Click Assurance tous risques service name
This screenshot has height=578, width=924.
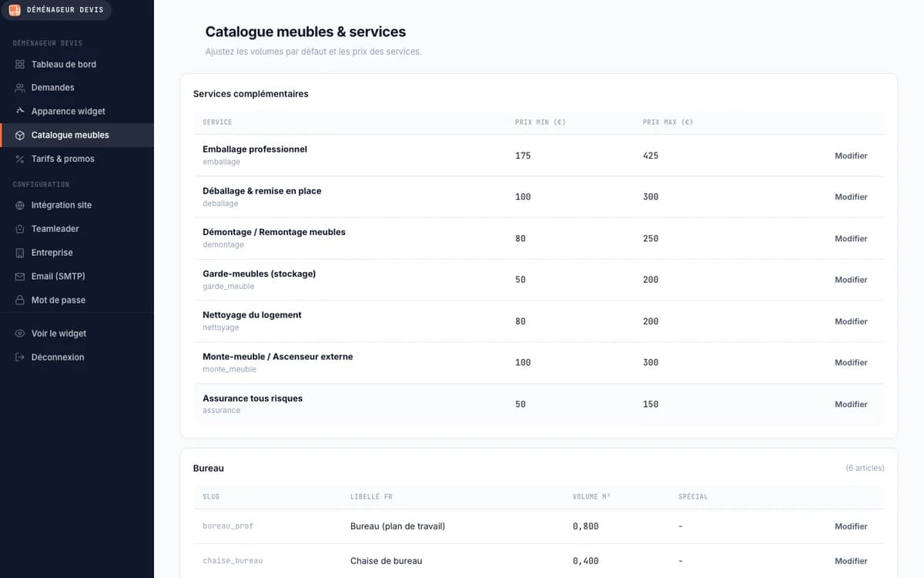(253, 398)
